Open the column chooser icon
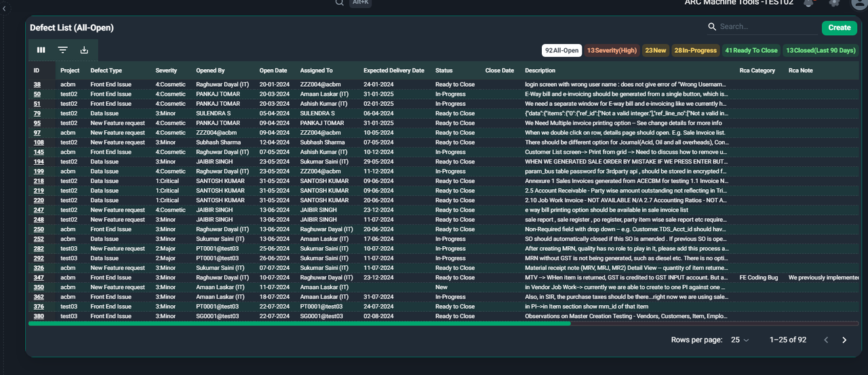Viewport: 868px width, 375px height. [x=41, y=50]
